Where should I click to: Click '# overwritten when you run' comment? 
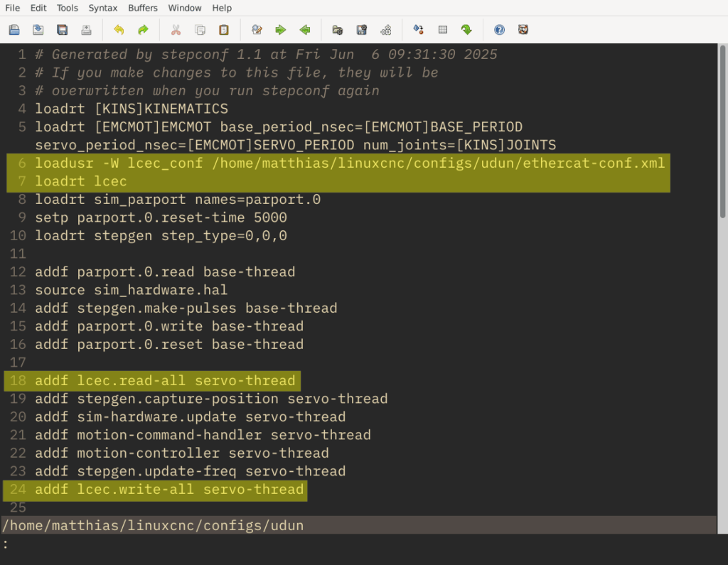click(x=207, y=90)
